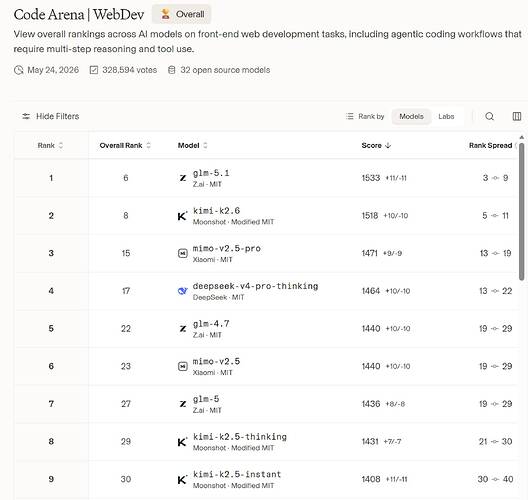Click the table's vertical scrollbar thumb
The image size is (528, 500).
point(522,211)
